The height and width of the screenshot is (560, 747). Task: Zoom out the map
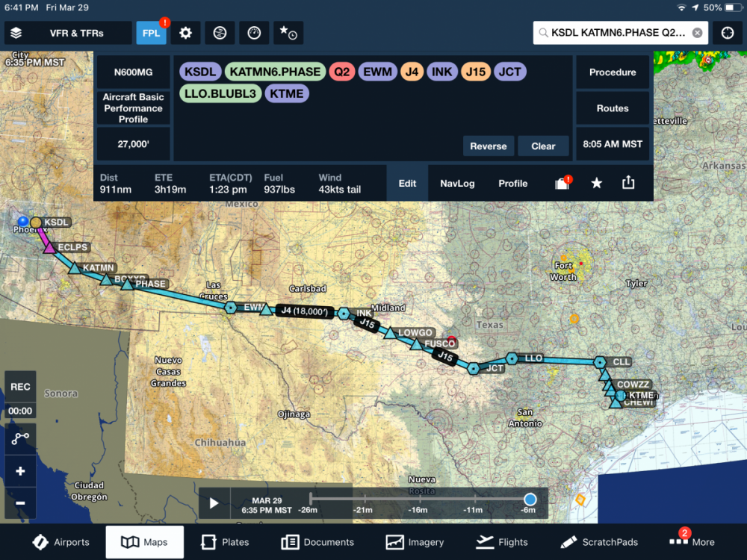coord(20,503)
